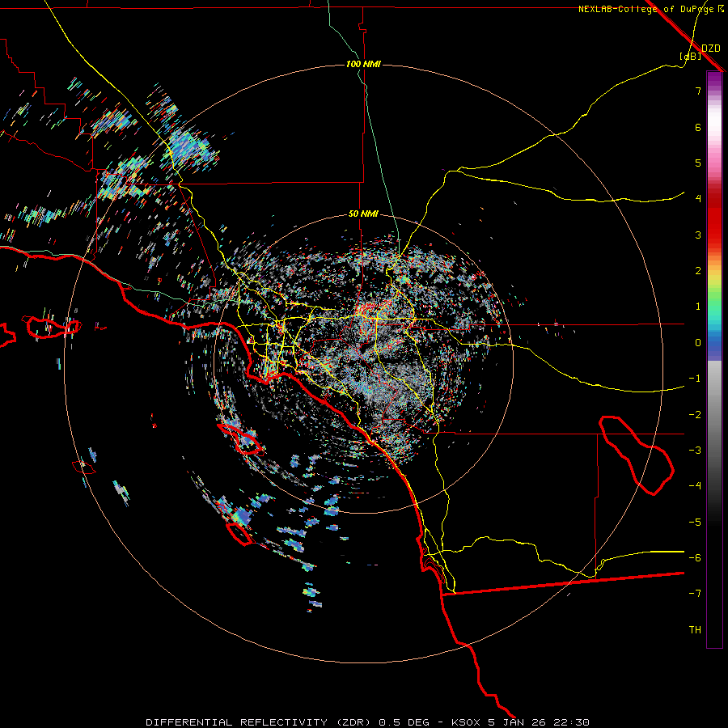Click the 4 value on color scale

(x=698, y=199)
